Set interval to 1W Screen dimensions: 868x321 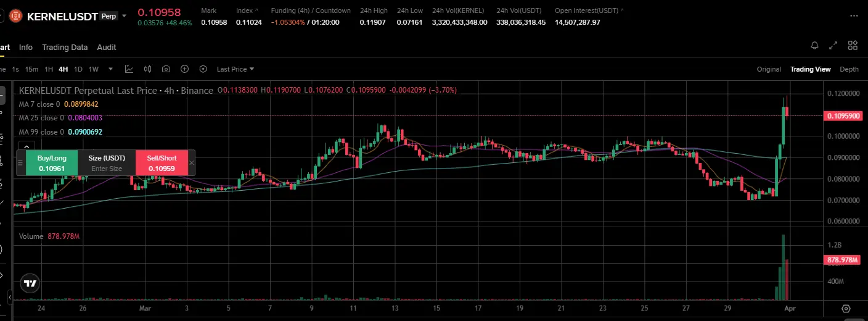[94, 69]
